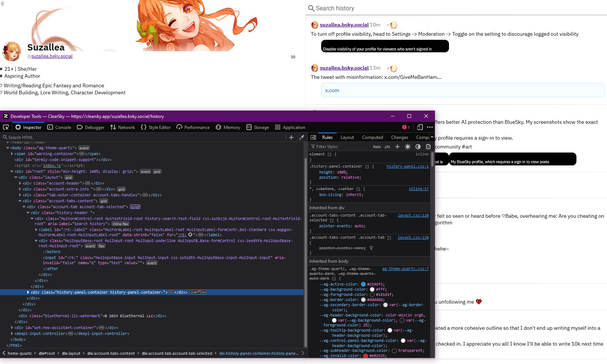
Task: Select div#root in the breadcrumb bar
Action: [47, 353]
